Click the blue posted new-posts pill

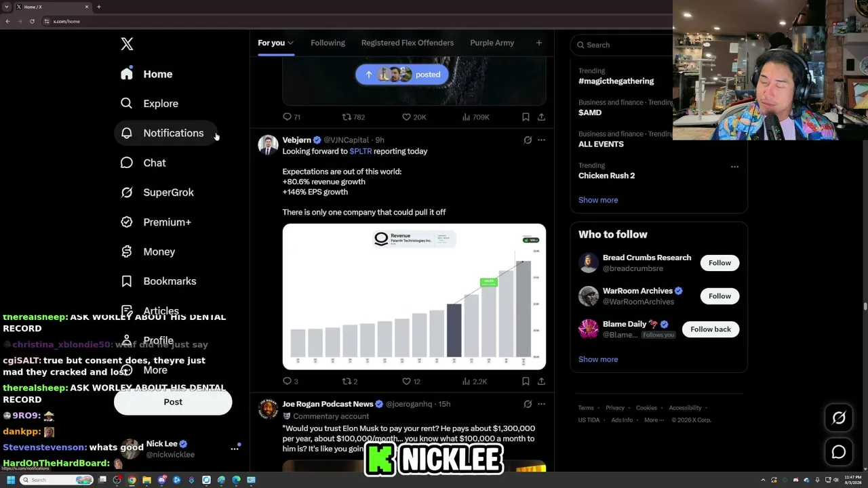coord(402,75)
